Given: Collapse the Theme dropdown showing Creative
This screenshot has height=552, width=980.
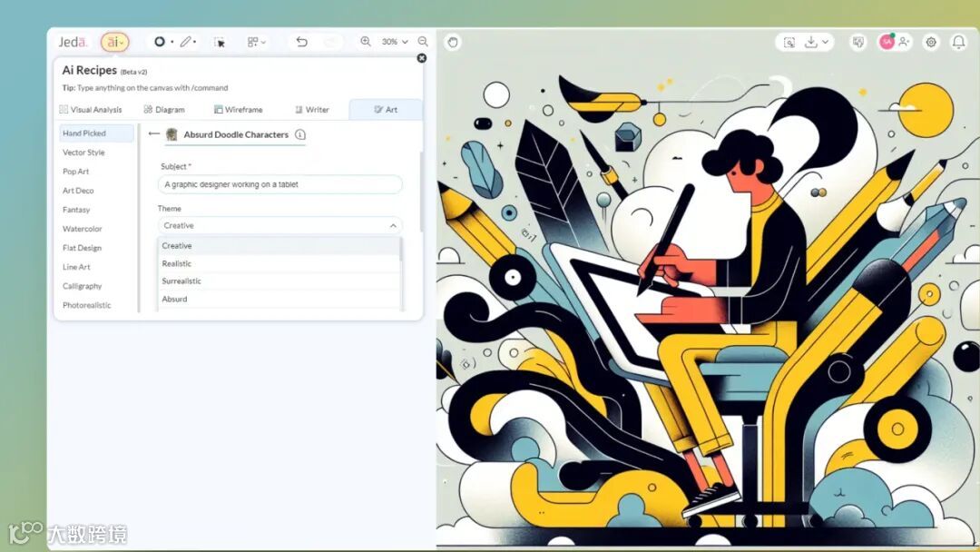Looking at the screenshot, I should coord(280,226).
